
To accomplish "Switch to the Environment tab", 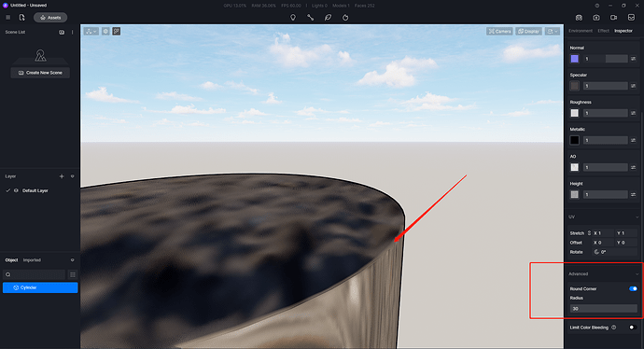I will pos(581,31).
